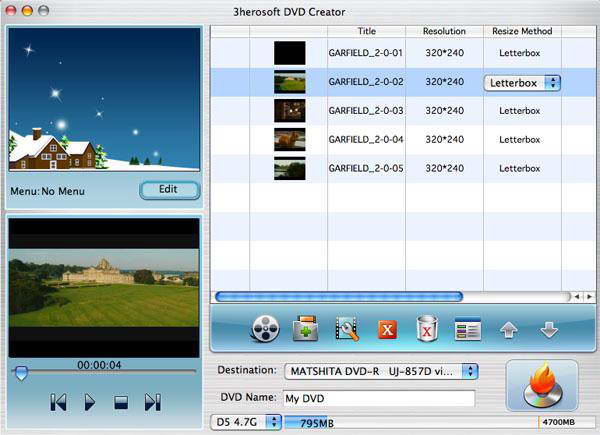The width and height of the screenshot is (600, 435).
Task: Click the Menu: No Menu label
Action: pyautogui.click(x=47, y=191)
